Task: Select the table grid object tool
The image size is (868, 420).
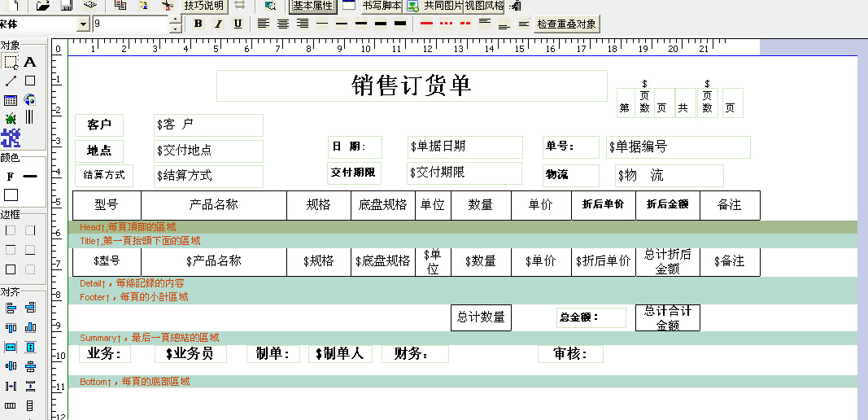Action: (11, 100)
